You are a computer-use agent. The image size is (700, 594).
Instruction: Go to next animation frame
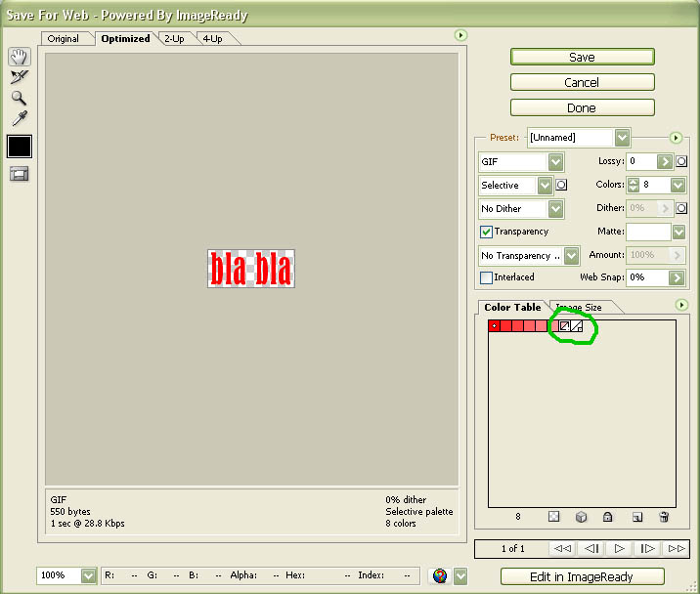coord(647,548)
